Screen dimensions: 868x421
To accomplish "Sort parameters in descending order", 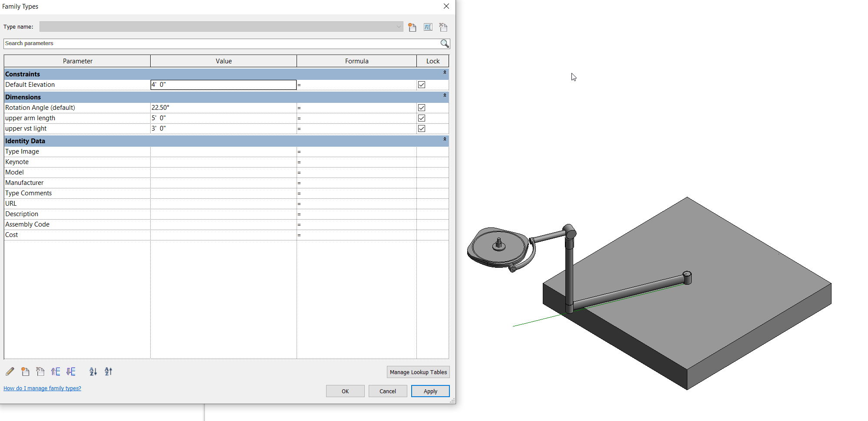I will tap(108, 372).
